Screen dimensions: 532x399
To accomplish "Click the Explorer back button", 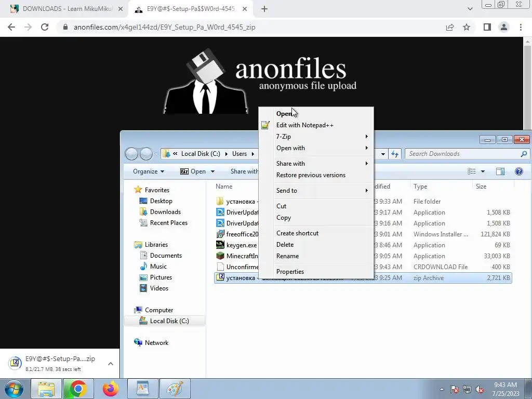I will [x=131, y=154].
